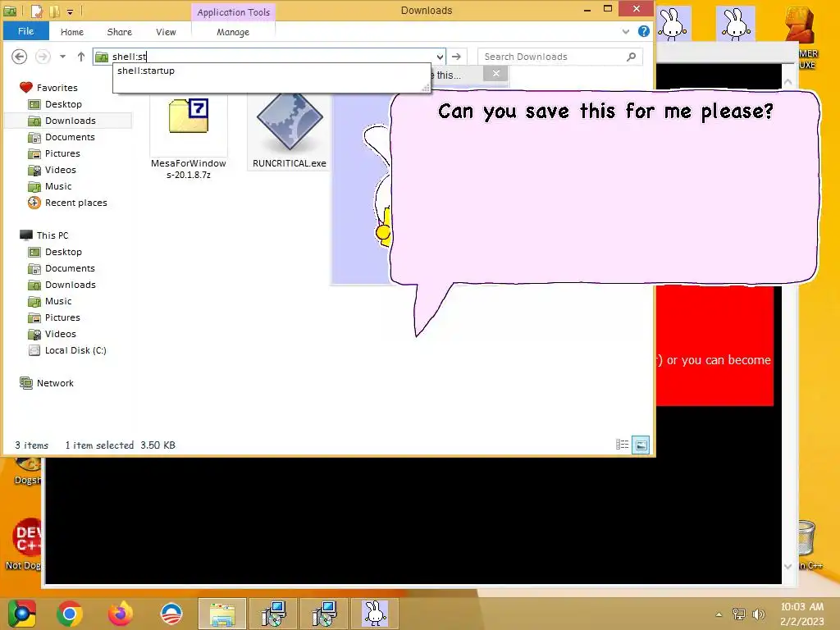Open the File menu in Explorer
This screenshot has height=630, width=840.
pos(25,31)
